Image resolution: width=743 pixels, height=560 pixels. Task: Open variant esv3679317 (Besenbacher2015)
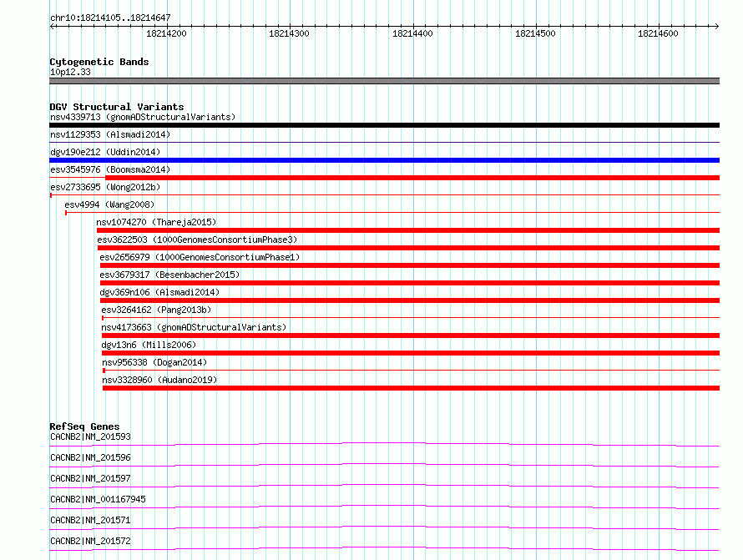pyautogui.click(x=169, y=275)
